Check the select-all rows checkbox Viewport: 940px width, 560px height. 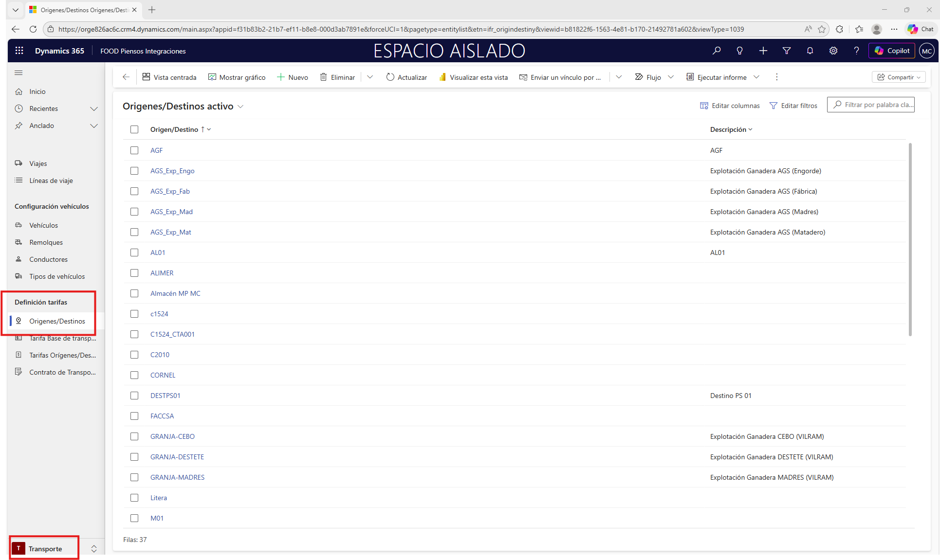coord(134,129)
